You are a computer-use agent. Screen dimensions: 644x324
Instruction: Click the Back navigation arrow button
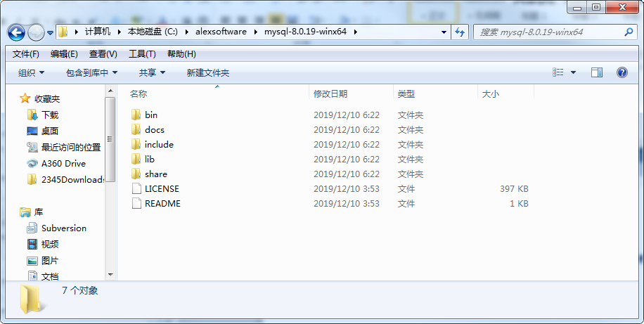[x=16, y=32]
